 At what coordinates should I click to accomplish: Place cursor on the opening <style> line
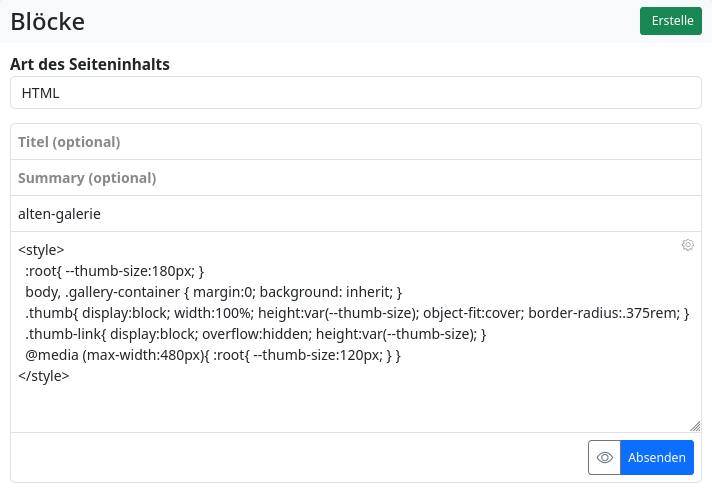(x=41, y=250)
